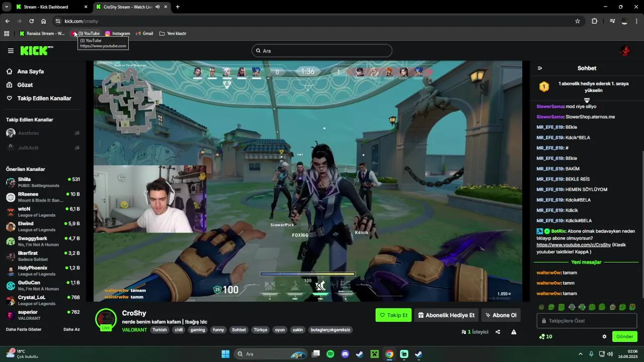Open Chrome apps grid in bookmarks bar
644x362 pixels.
[7, 34]
